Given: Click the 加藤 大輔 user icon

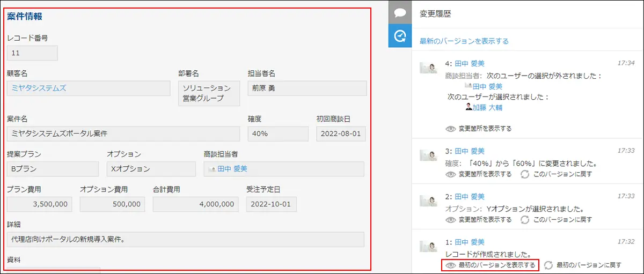Looking at the screenshot, I should 469,107.
